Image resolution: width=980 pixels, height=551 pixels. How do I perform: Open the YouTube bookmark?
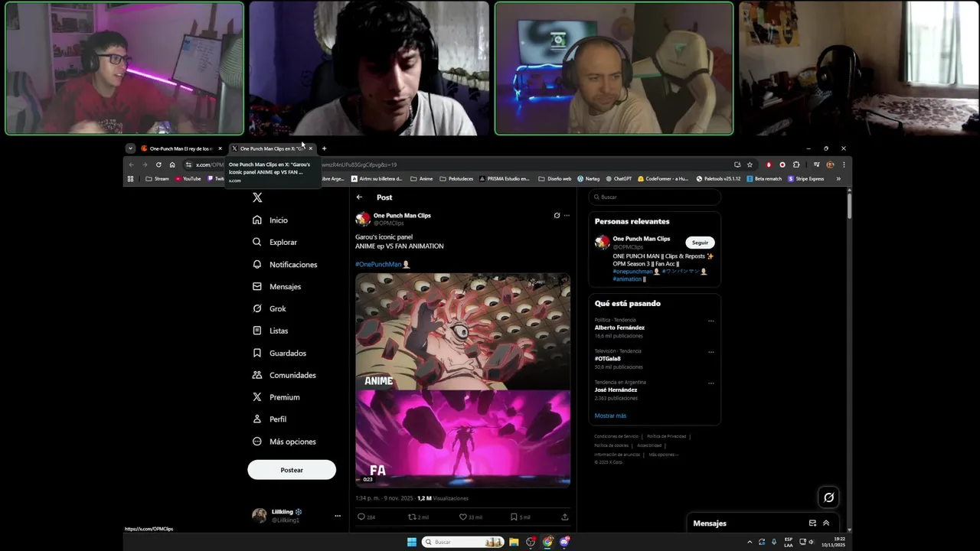[188, 178]
